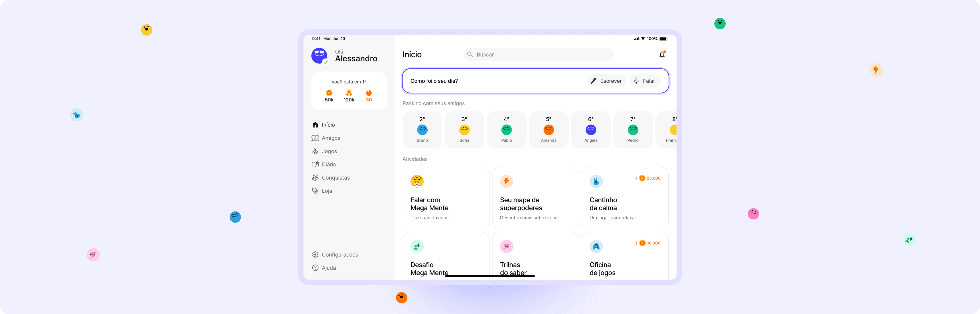Screen dimensions: 980x314
Task: Click the Ajuda help item
Action: click(x=328, y=268)
